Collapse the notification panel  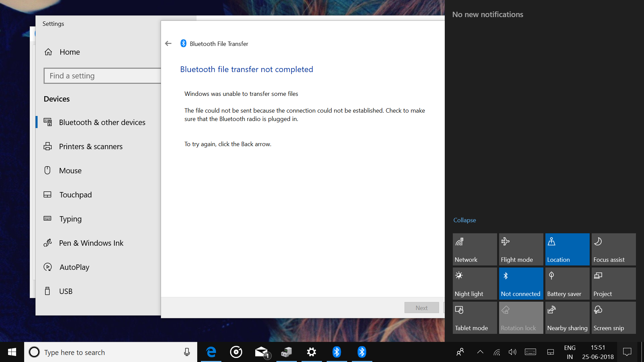coord(465,220)
